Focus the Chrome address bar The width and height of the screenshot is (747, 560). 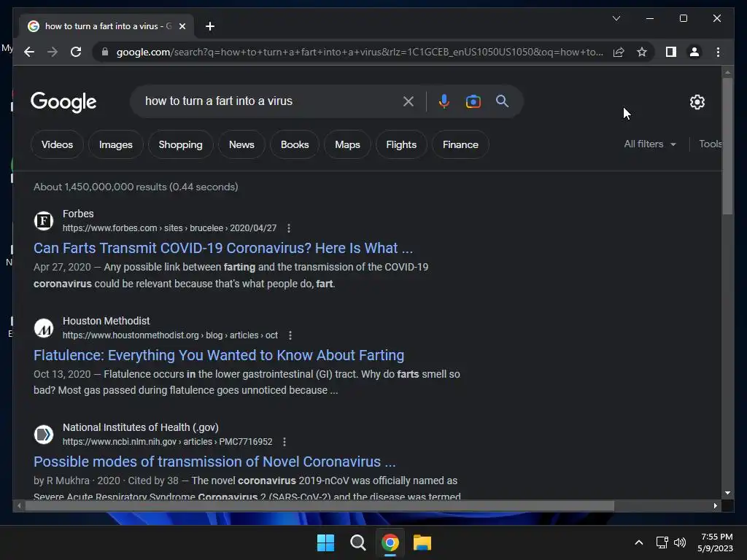pyautogui.click(x=360, y=52)
